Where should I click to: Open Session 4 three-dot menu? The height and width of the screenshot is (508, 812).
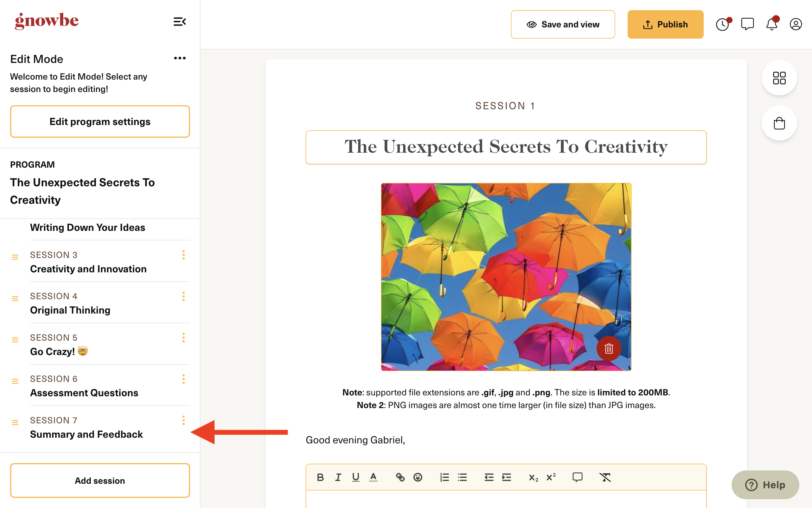pyautogui.click(x=184, y=296)
